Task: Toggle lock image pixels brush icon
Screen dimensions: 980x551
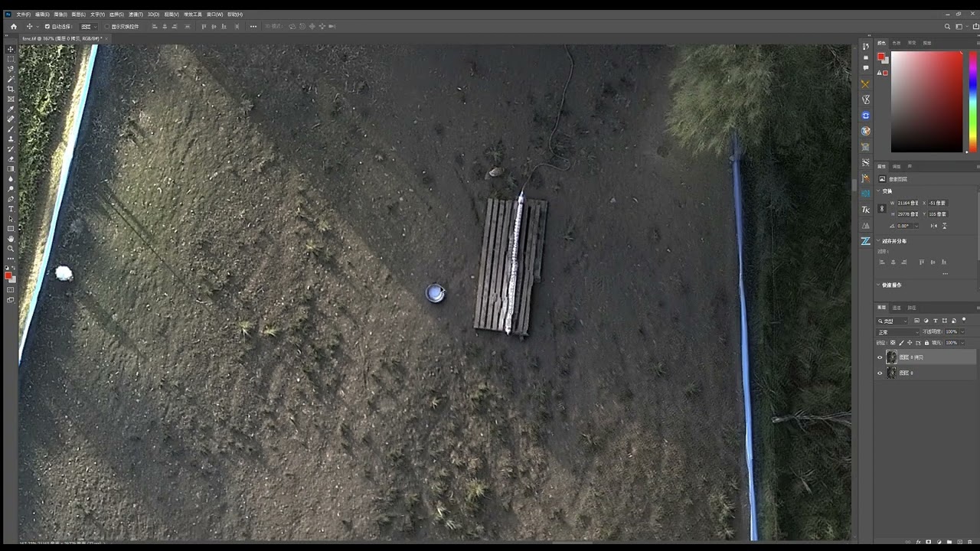Action: (x=901, y=343)
